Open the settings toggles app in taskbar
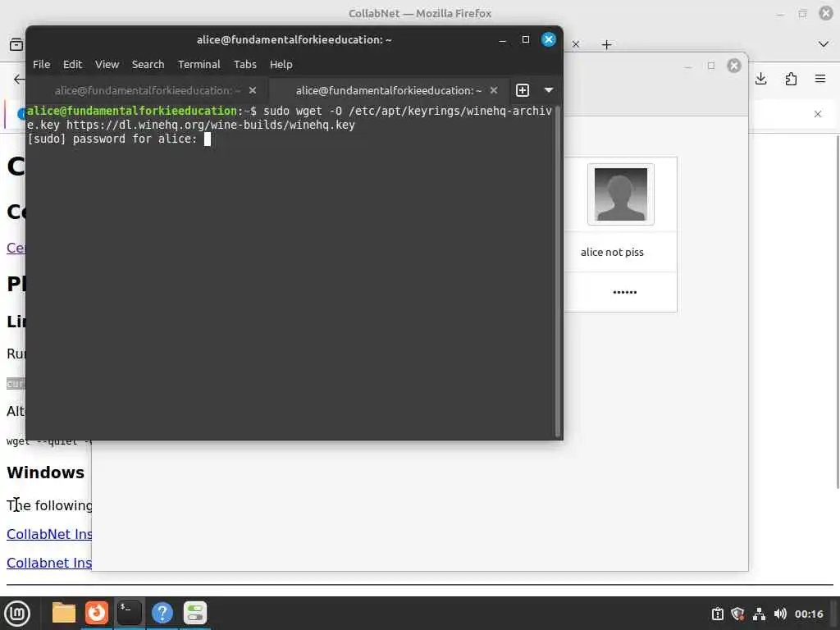 (x=195, y=613)
